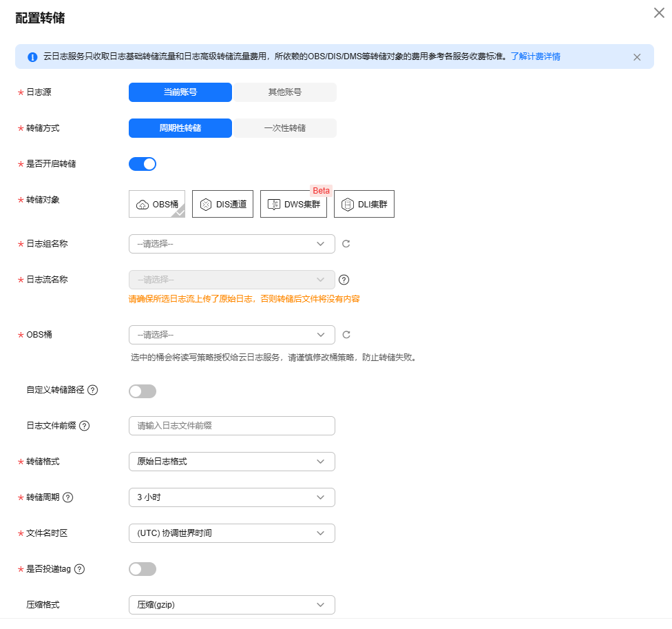Image resolution: width=672 pixels, height=629 pixels.
Task: Show help for 日志文件前缀
Action: click(85, 426)
